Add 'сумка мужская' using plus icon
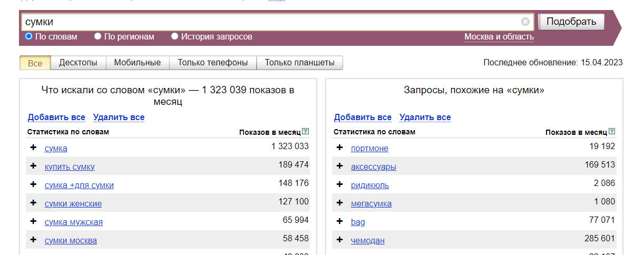644x255 pixels. click(33, 221)
